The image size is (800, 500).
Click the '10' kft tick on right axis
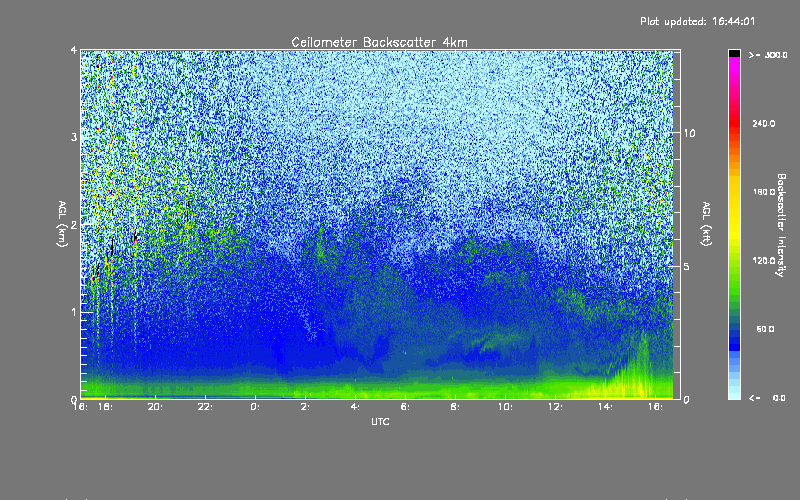pyautogui.click(x=689, y=133)
